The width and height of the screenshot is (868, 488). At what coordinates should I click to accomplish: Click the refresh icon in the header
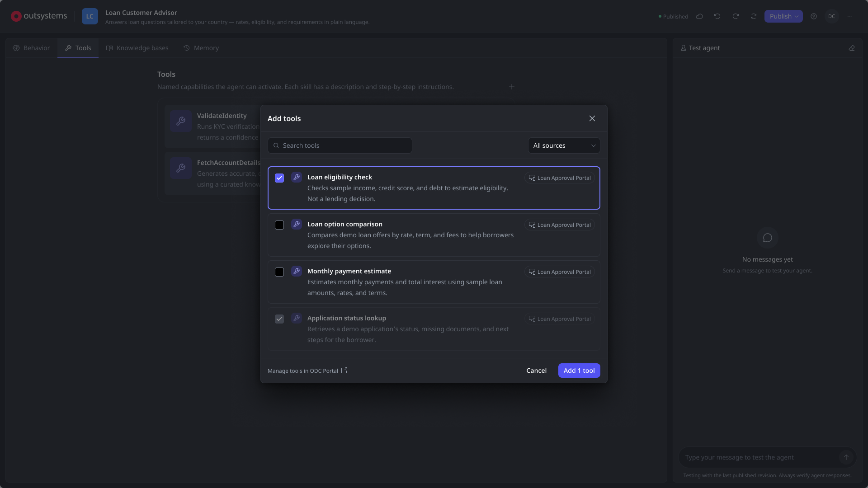(754, 16)
